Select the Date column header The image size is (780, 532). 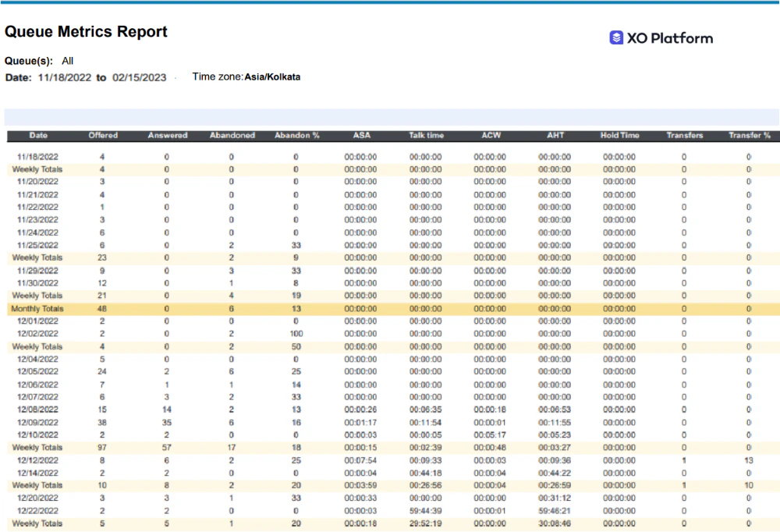click(37, 135)
